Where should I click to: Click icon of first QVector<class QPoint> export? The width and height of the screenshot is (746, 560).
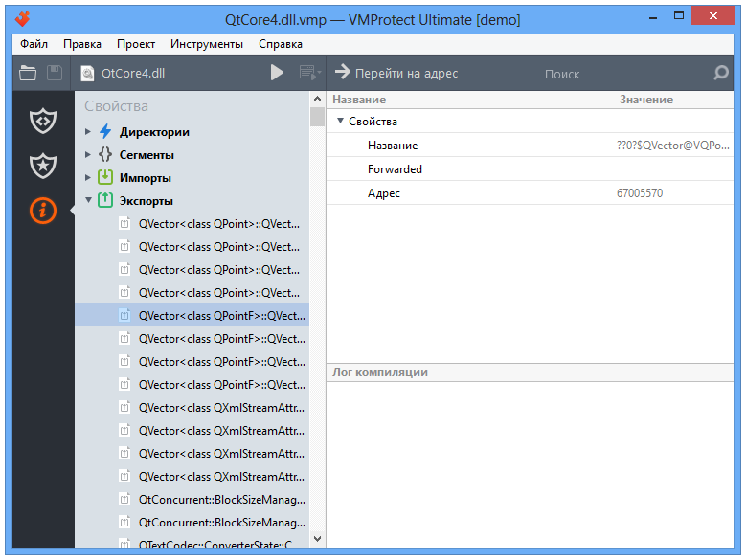pyautogui.click(x=124, y=223)
